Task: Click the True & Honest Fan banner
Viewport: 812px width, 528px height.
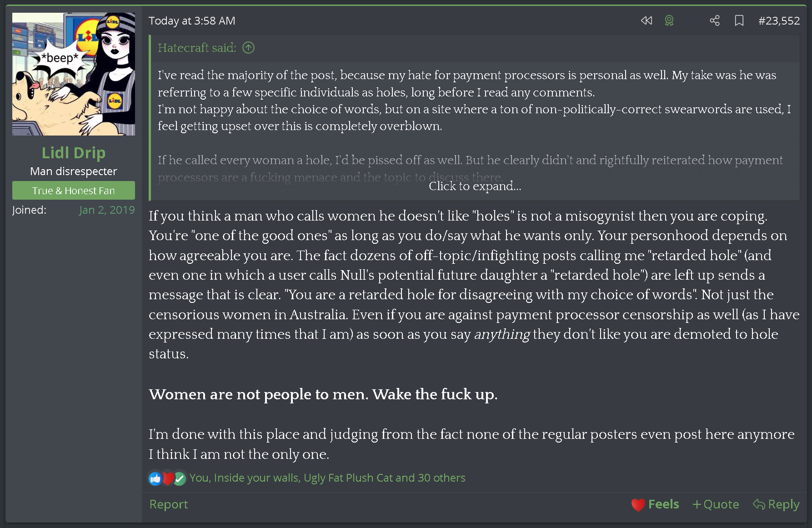Action: point(74,191)
